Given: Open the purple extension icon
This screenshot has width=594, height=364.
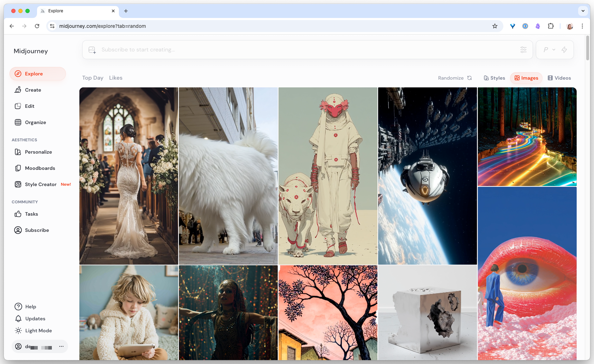Looking at the screenshot, I should [x=538, y=26].
